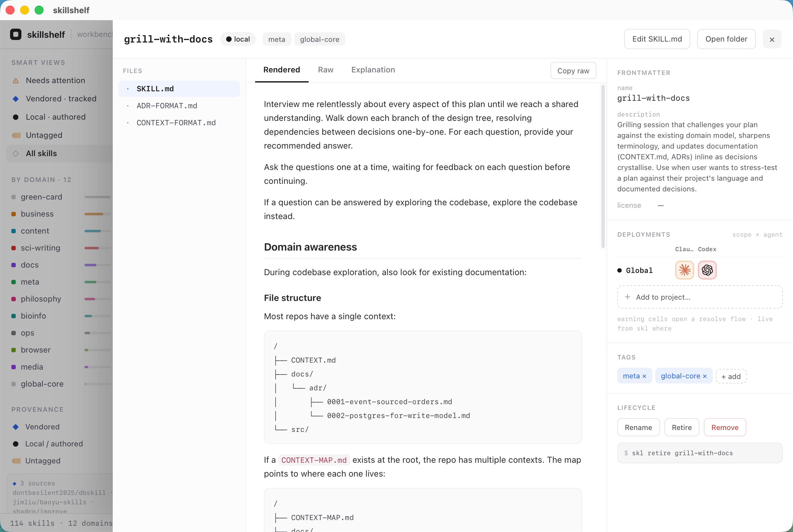This screenshot has height=532, width=793.
Task: Click + add tag button
Action: [x=731, y=376]
